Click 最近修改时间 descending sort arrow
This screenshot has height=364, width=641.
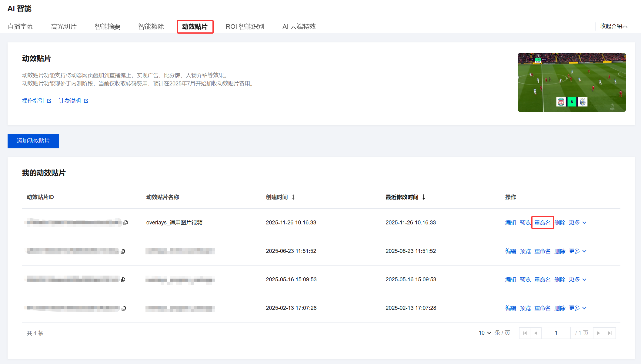click(424, 197)
